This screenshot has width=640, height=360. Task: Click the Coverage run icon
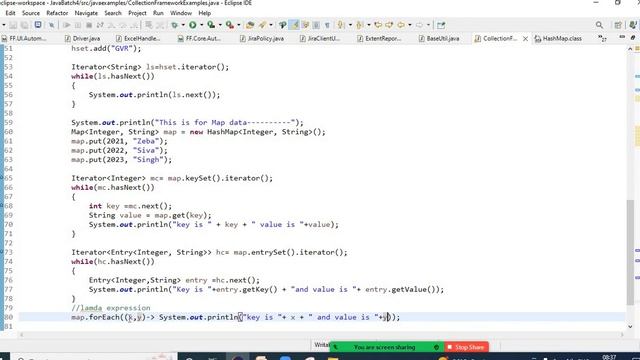(211, 25)
